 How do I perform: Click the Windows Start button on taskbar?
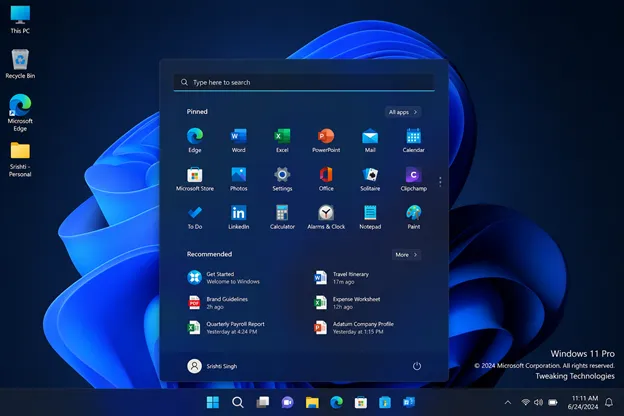(213, 402)
